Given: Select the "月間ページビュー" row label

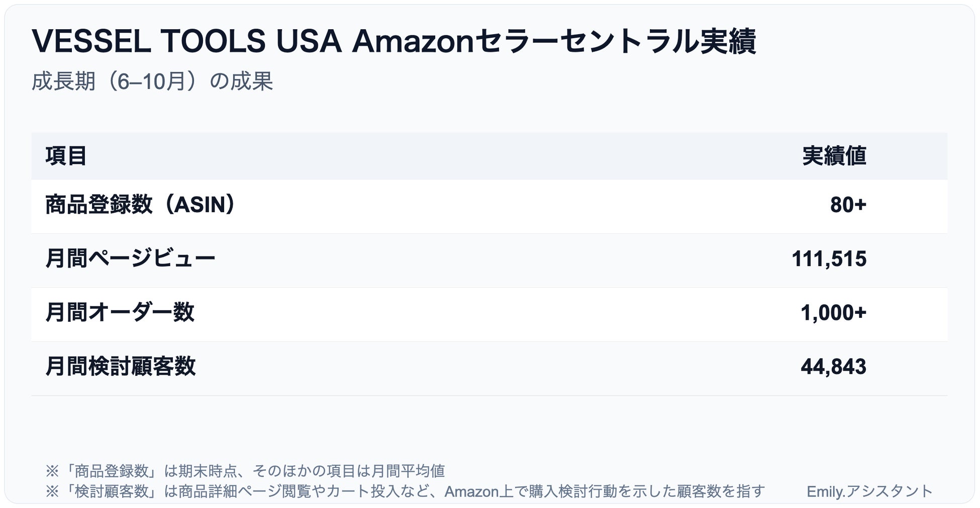Looking at the screenshot, I should click(130, 259).
